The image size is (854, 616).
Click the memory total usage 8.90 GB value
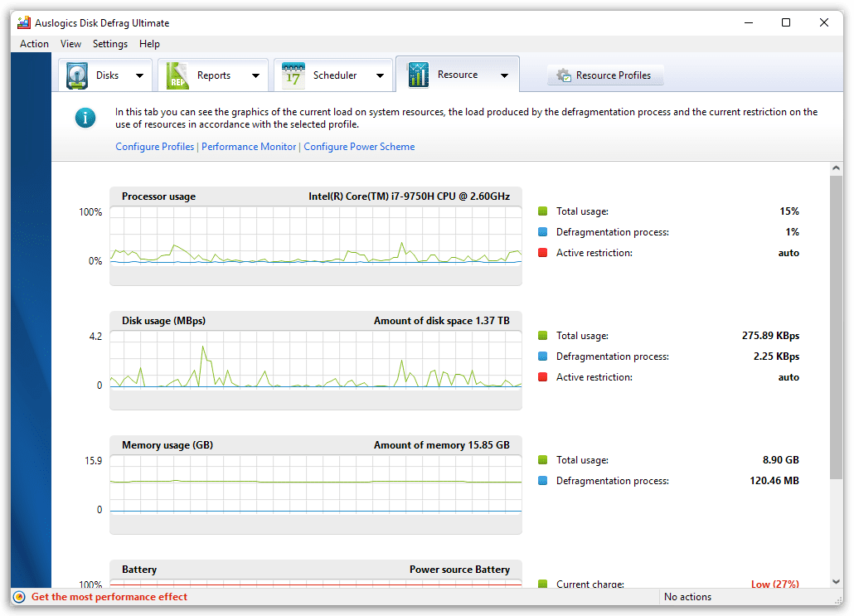click(781, 459)
